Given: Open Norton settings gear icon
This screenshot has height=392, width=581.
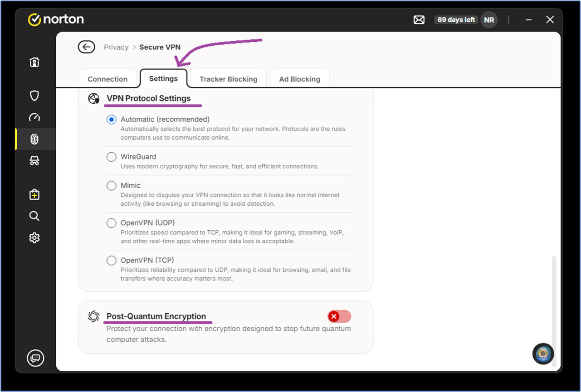Looking at the screenshot, I should tap(34, 237).
